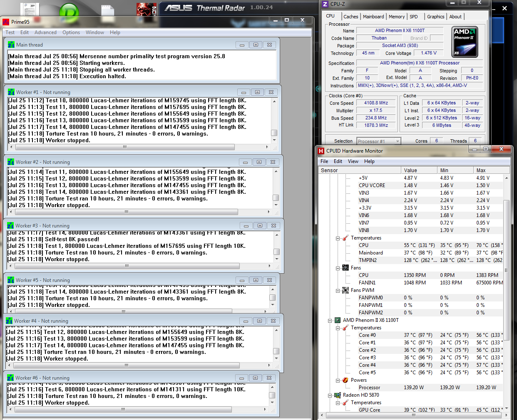Collapse the Temperatures node containing Mainboard
The width and height of the screenshot is (517, 420).
pyautogui.click(x=338, y=238)
